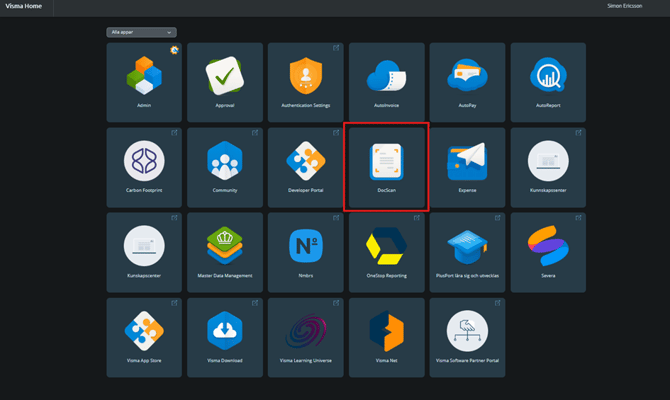The image size is (670, 400).
Task: Launch Visma Net
Action: [x=386, y=335]
